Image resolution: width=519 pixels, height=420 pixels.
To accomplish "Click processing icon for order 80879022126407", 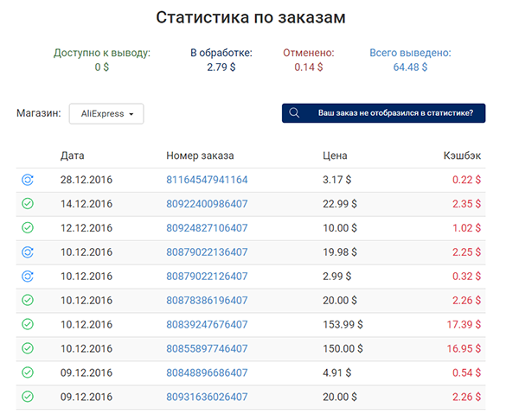I will pyautogui.click(x=27, y=277).
